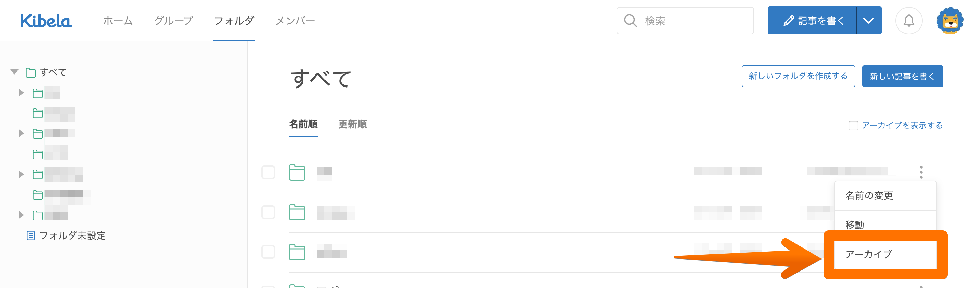Click the search magnifier icon

[x=630, y=21]
